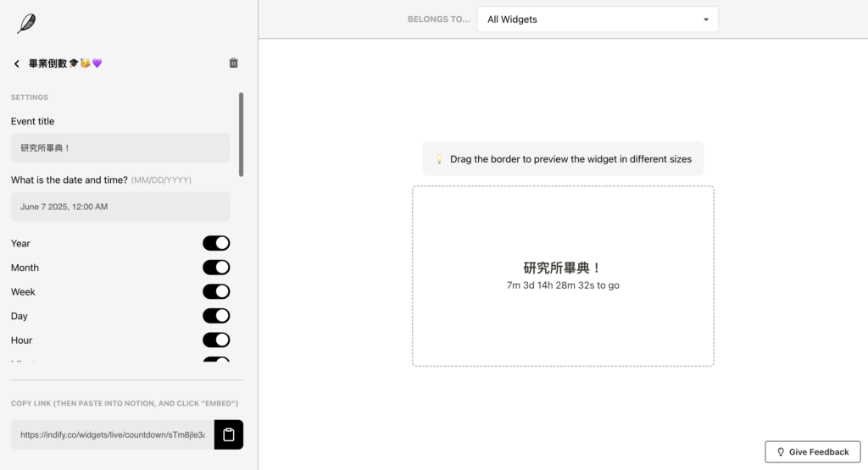
Task: Switch off the Hour toggle
Action: [216, 340]
